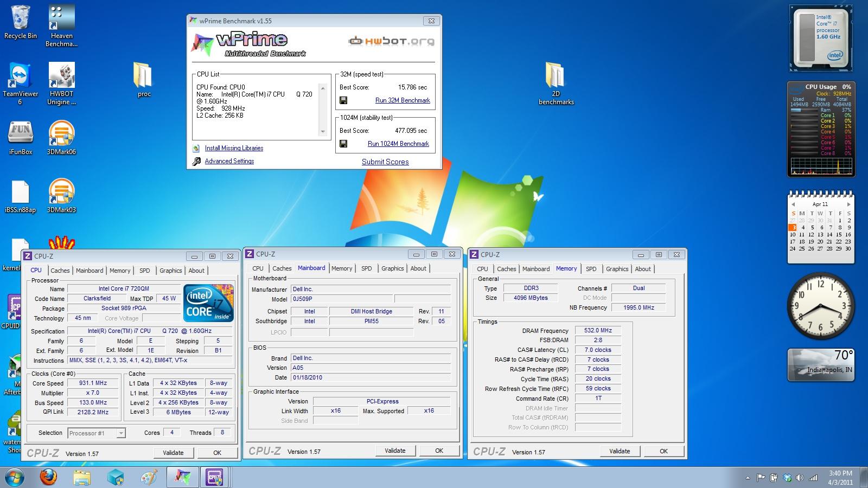Launch the 3DMark06 shortcut
Image resolution: width=868 pixels, height=488 pixels.
tap(61, 138)
